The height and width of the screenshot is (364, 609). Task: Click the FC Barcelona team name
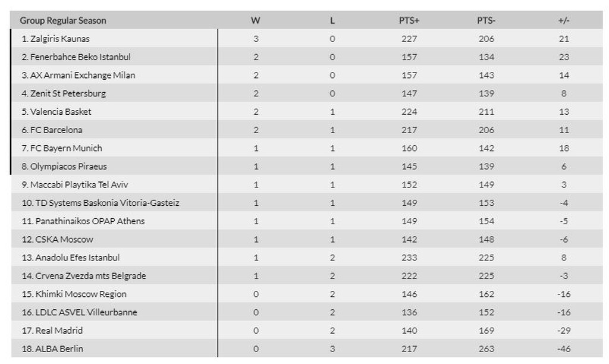(52, 130)
